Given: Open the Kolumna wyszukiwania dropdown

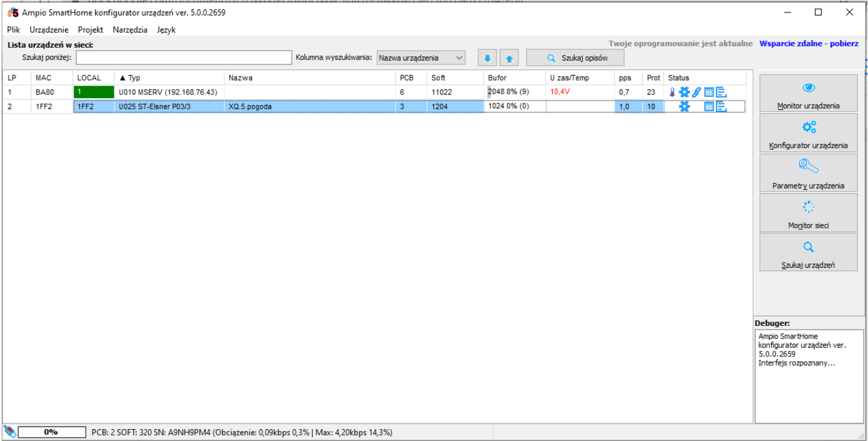Looking at the screenshot, I should (421, 58).
